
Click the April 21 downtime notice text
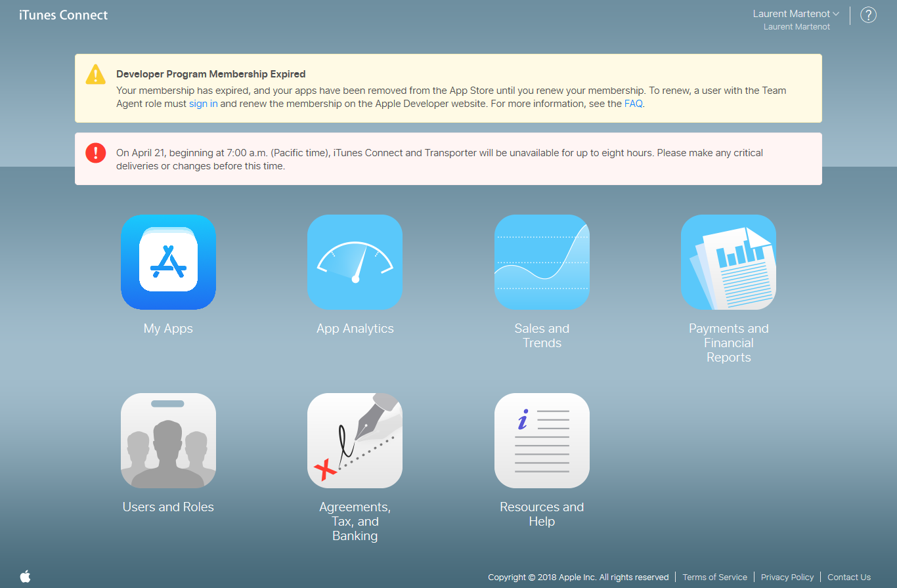[439, 159]
